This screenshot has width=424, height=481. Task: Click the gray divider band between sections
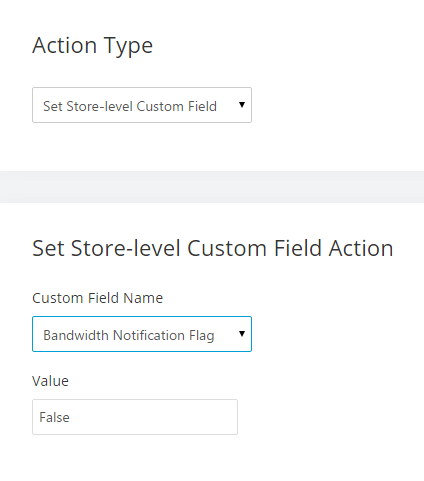point(212,187)
